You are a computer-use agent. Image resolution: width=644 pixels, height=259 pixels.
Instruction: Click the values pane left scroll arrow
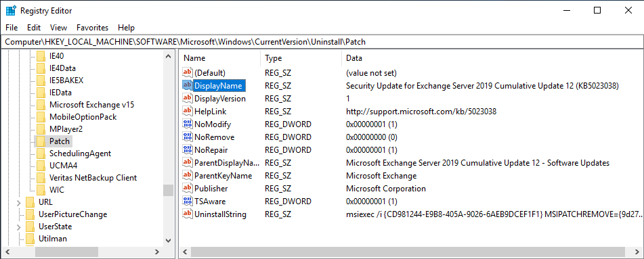coord(185,252)
